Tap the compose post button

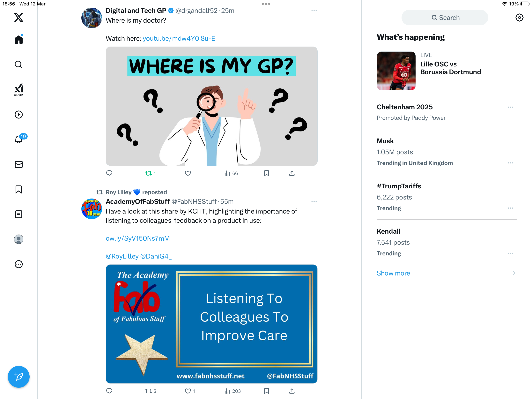pos(18,377)
